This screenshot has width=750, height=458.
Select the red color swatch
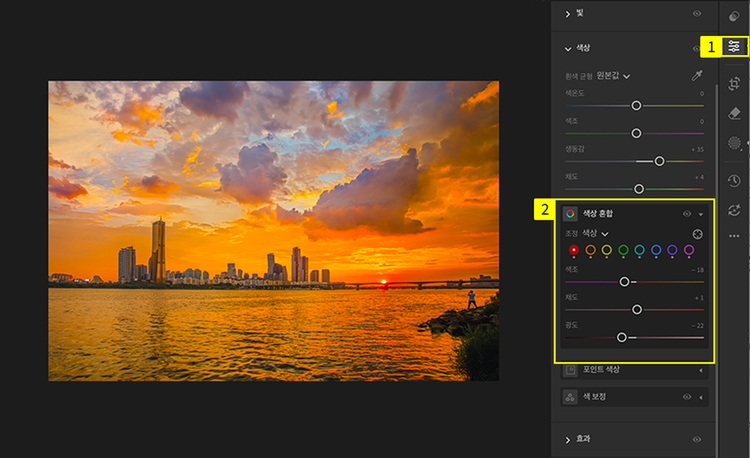coord(574,250)
